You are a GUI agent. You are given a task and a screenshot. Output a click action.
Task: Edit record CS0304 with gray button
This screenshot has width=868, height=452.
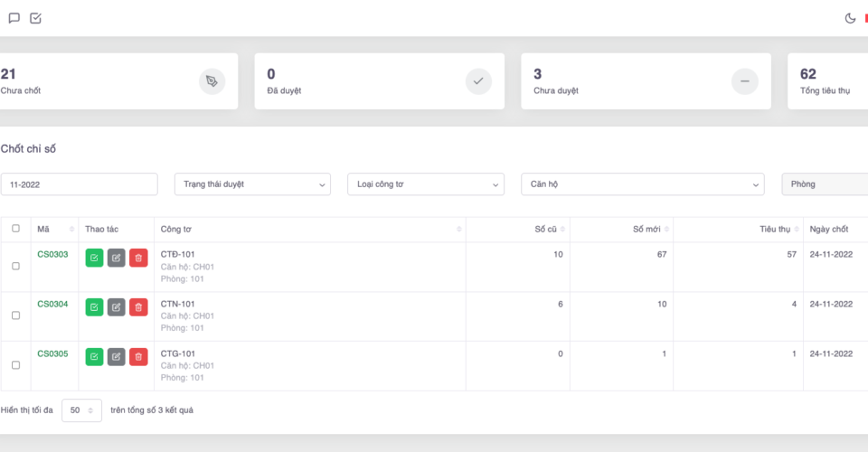click(117, 307)
